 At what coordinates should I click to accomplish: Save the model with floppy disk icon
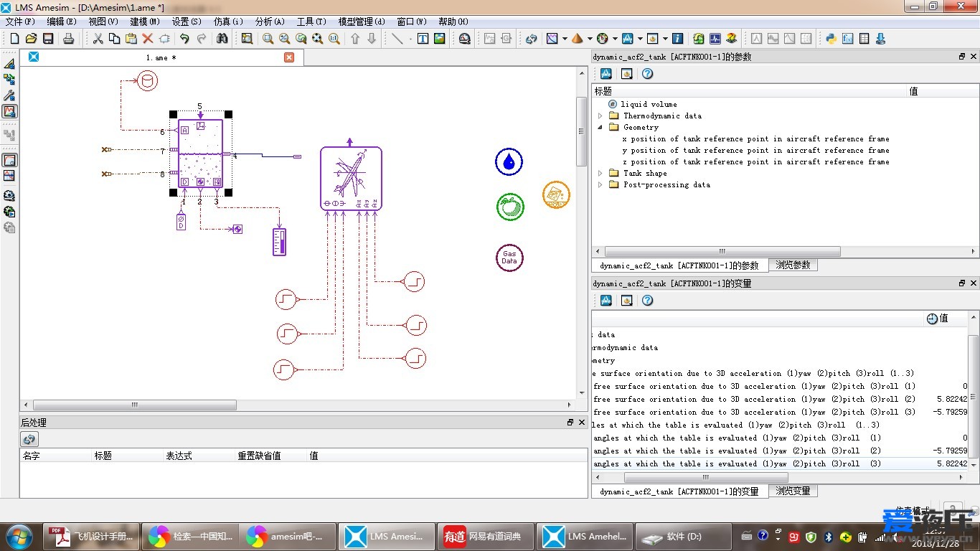click(48, 39)
